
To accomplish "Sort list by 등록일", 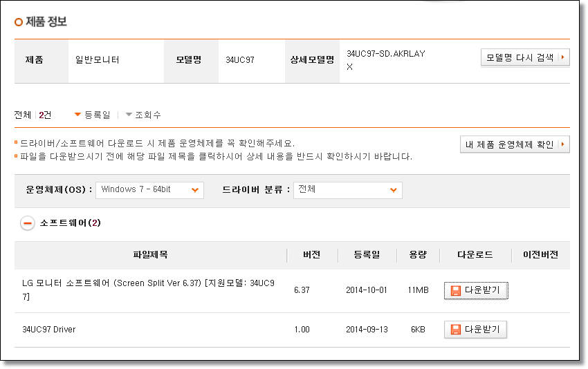I will click(x=92, y=115).
